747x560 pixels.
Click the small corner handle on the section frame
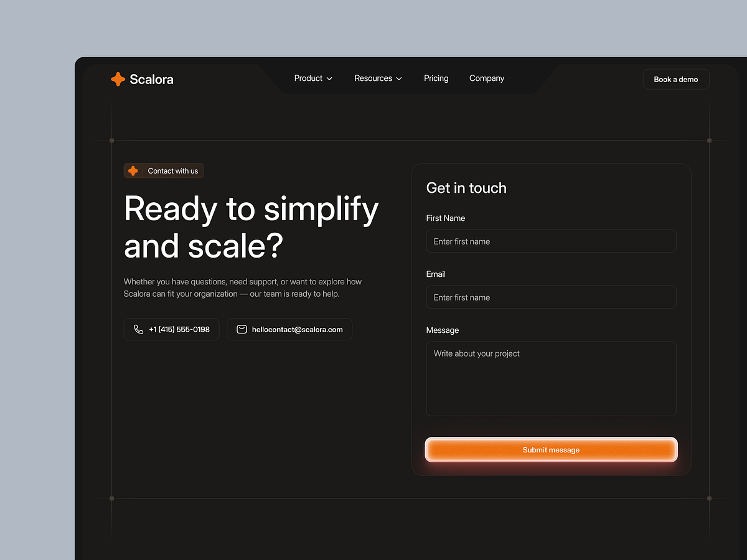[x=112, y=141]
